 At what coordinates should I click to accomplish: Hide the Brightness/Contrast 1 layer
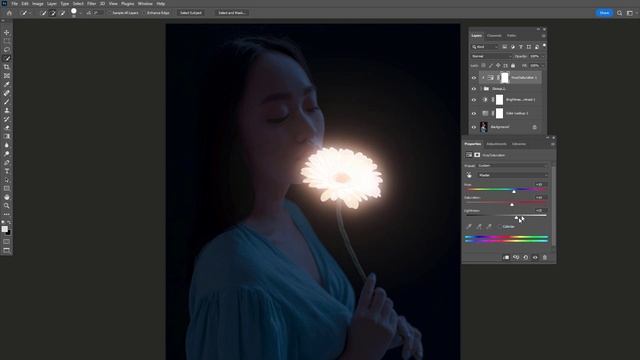tap(474, 100)
